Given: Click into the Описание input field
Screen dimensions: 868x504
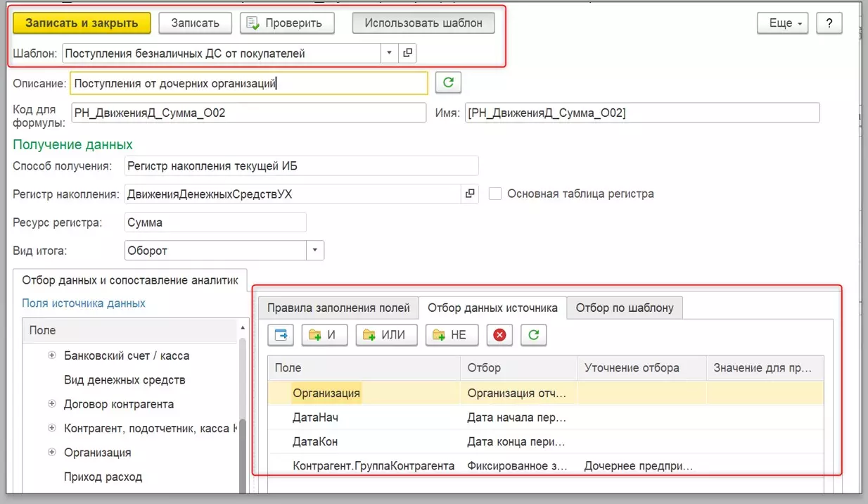Looking at the screenshot, I should point(249,83).
